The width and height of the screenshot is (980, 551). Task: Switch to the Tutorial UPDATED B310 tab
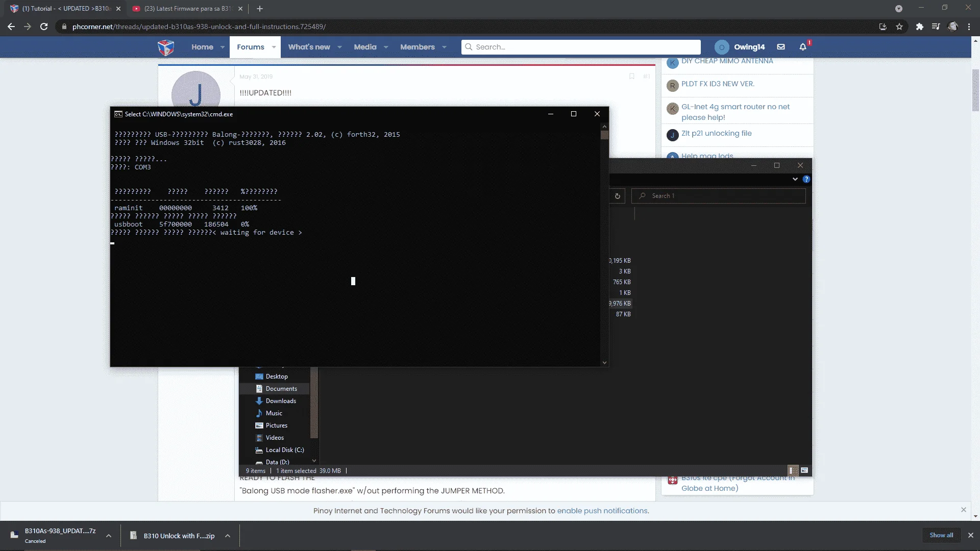pos(66,9)
